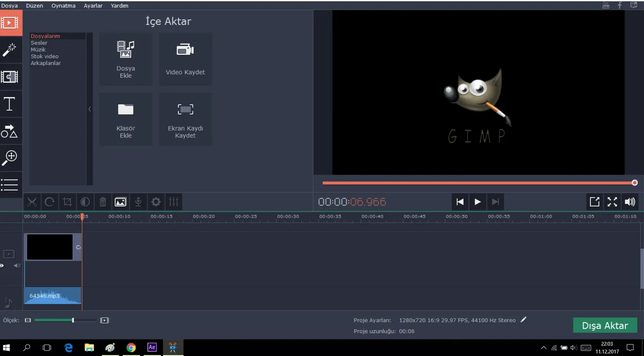Image resolution: width=644 pixels, height=356 pixels.
Task: Open the Pan and Zoom magnifier tab
Action: coord(11,158)
